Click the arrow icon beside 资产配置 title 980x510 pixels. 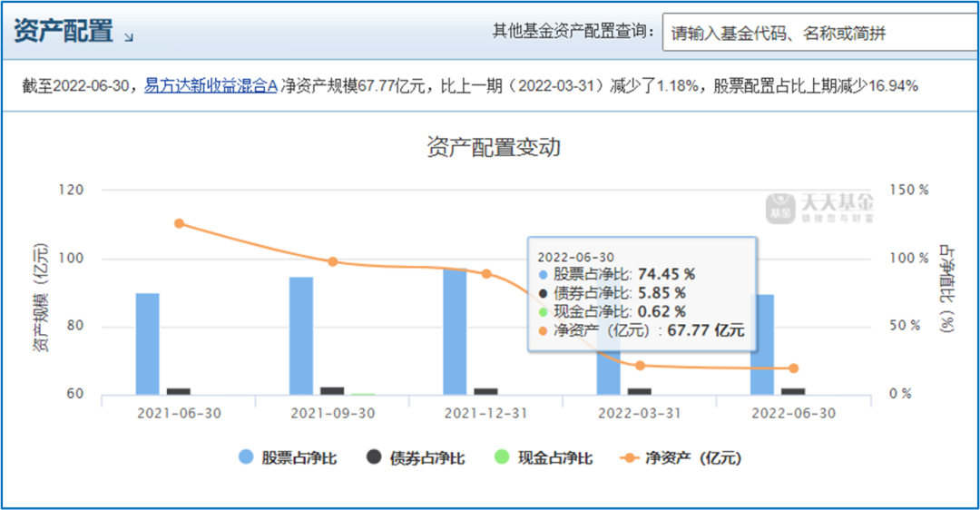129,37
